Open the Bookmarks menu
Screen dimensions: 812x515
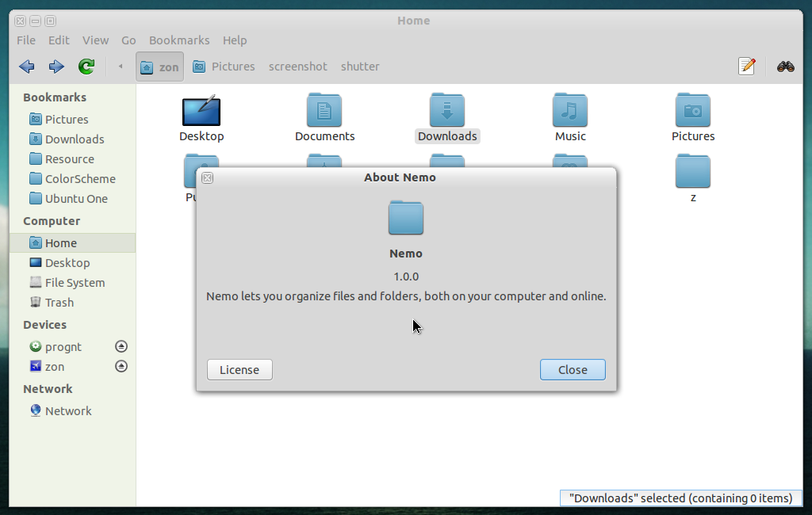tap(179, 40)
